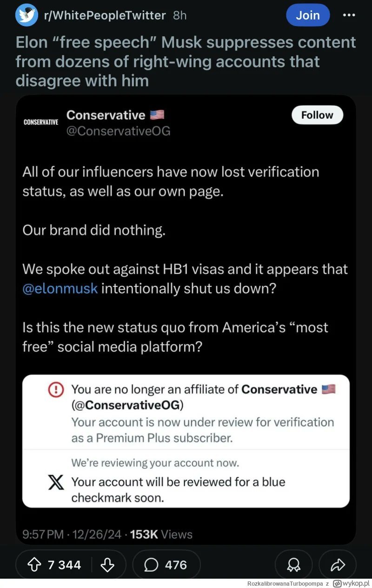Click the post title about Elon Musk

(x=186, y=61)
